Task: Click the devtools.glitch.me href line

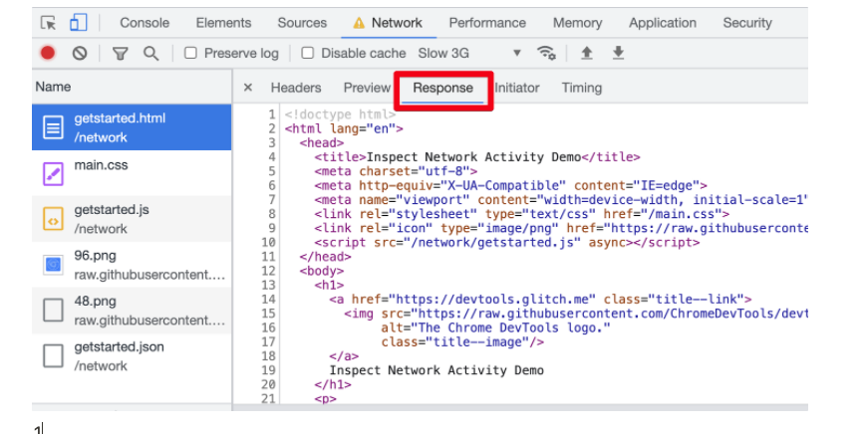Action: click(540, 300)
